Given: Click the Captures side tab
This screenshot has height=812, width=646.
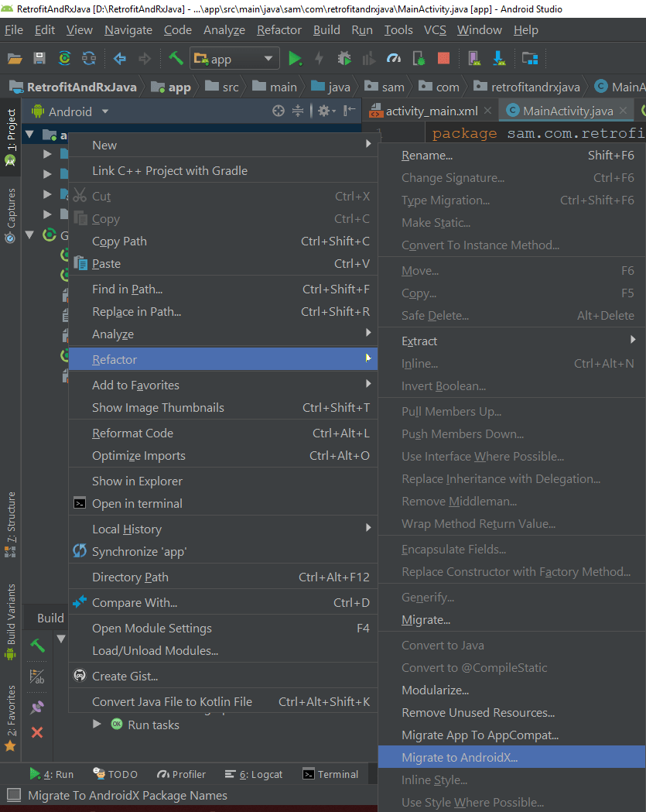Looking at the screenshot, I should [x=10, y=215].
